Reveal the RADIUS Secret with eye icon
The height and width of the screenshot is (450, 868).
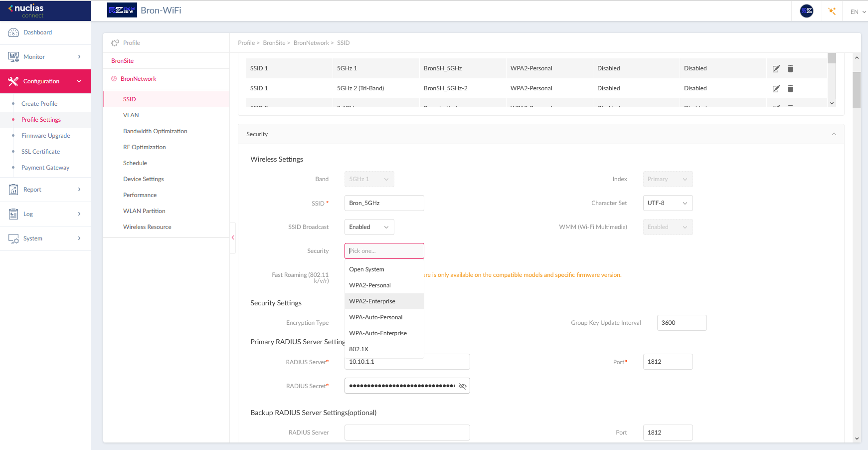[462, 386]
